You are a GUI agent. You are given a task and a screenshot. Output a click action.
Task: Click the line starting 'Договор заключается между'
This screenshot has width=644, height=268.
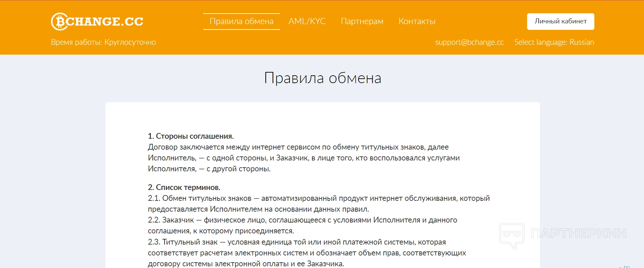(298, 147)
